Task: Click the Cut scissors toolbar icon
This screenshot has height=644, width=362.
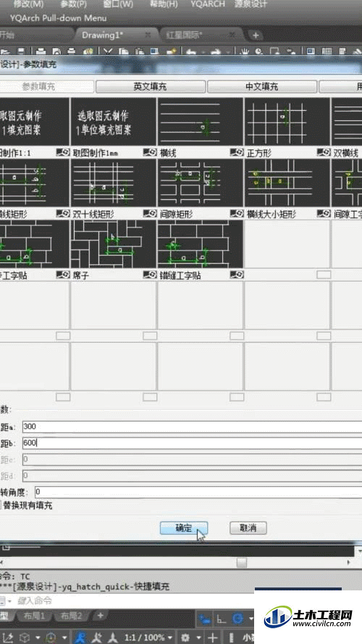Action: pos(108,51)
